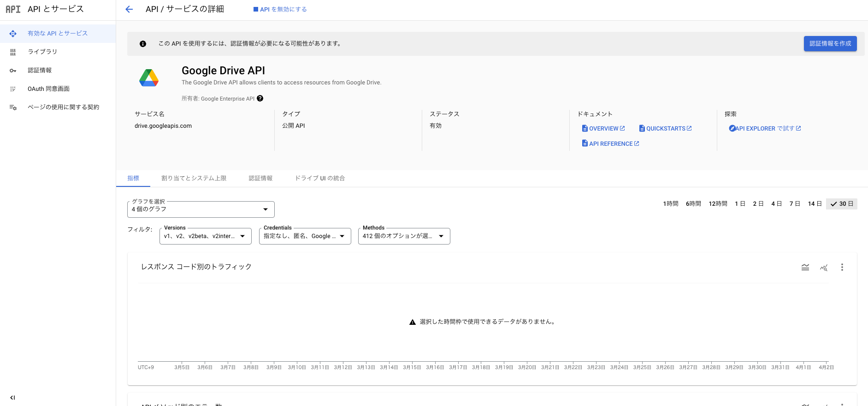868x406 pixels.
Task: Click the 認証情報を作成 button
Action: point(830,43)
